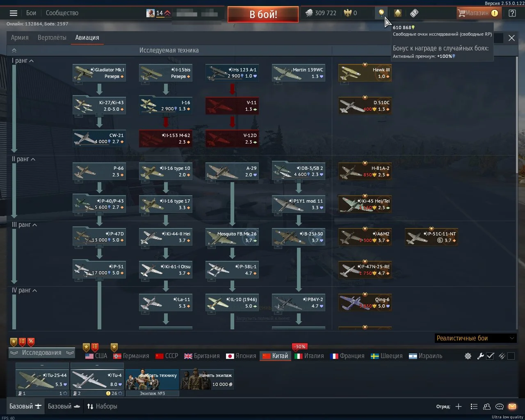Screen dimensions: 525x420
Task: Expand the Исследования panel button
Action: pos(42,353)
